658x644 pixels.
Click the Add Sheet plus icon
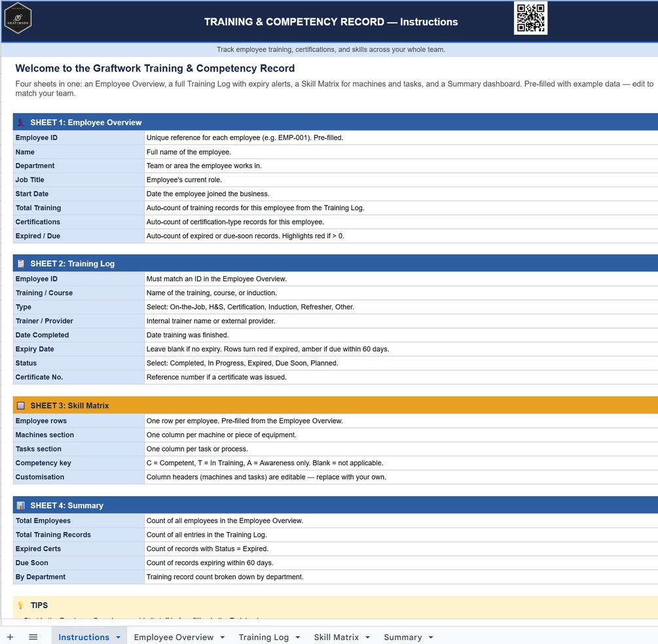[10, 637]
